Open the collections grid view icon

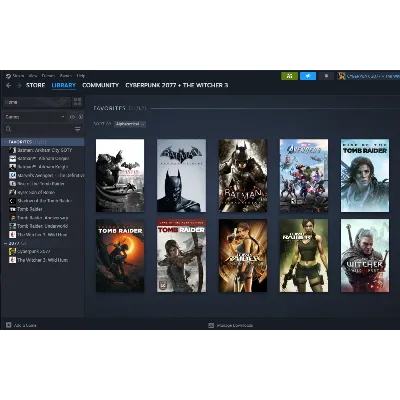pyautogui.click(x=77, y=102)
